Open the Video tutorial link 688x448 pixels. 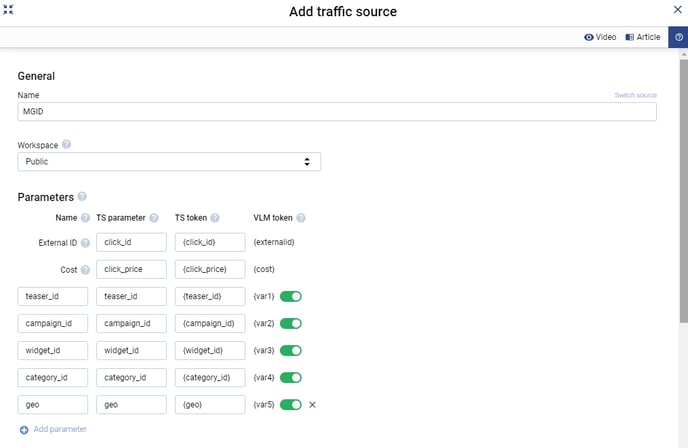point(600,37)
